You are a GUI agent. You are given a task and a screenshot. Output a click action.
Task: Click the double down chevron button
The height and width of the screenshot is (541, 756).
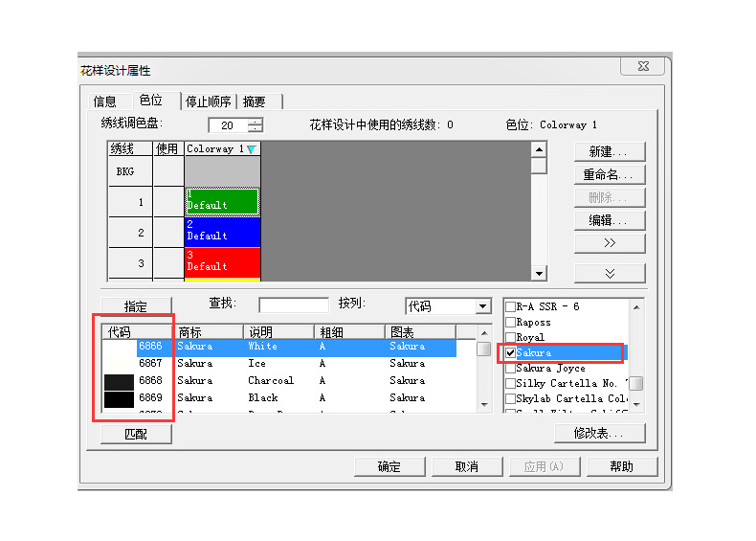point(610,273)
